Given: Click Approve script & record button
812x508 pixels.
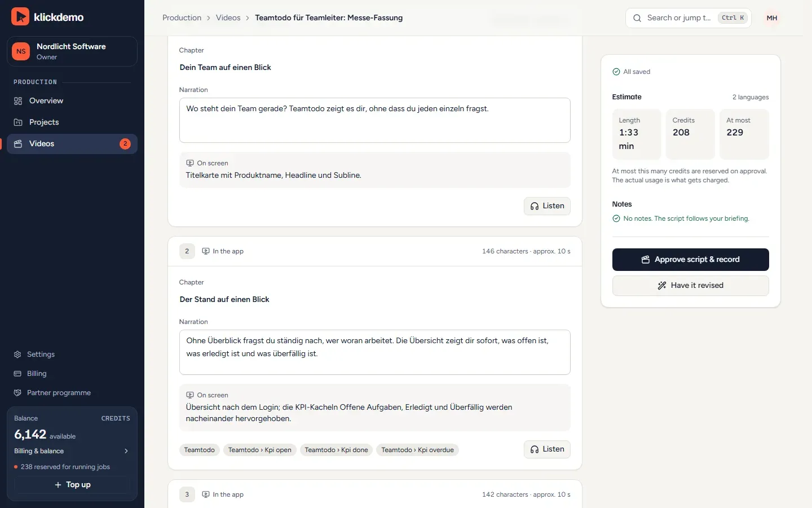Looking at the screenshot, I should click(690, 260).
